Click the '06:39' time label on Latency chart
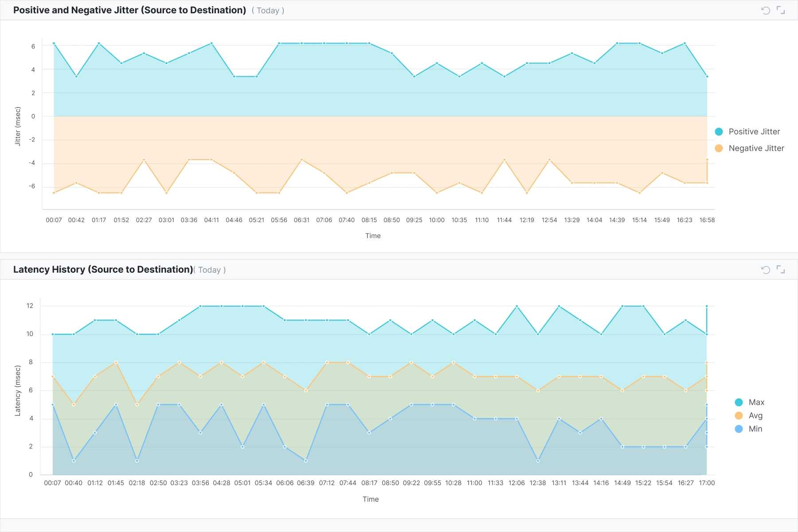This screenshot has width=798, height=532. click(x=305, y=483)
